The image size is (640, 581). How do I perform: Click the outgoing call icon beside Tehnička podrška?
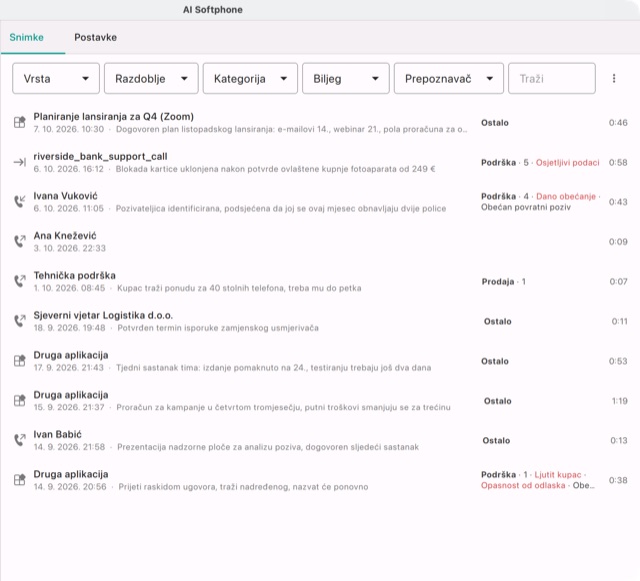coord(20,281)
